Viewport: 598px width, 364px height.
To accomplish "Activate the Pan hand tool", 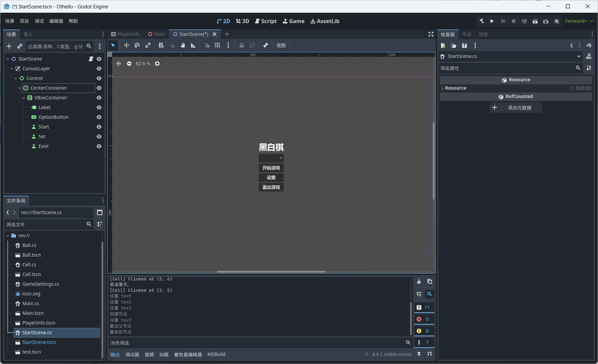I will [183, 45].
